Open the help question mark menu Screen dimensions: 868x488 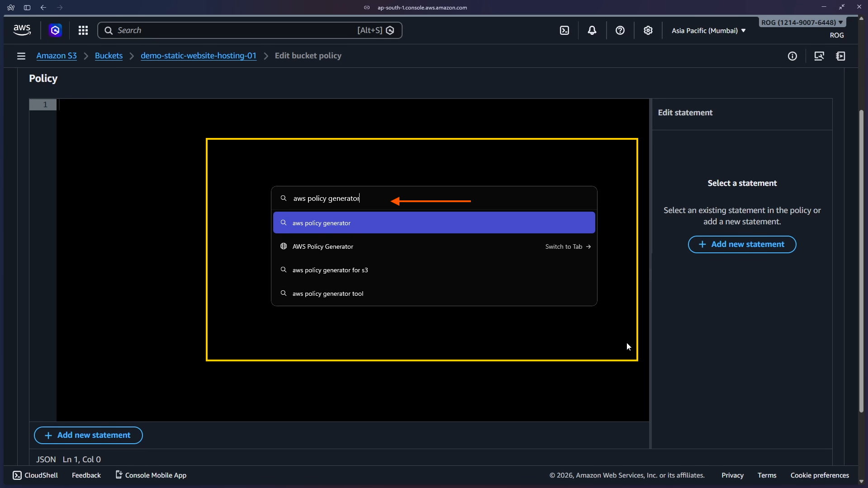(620, 30)
